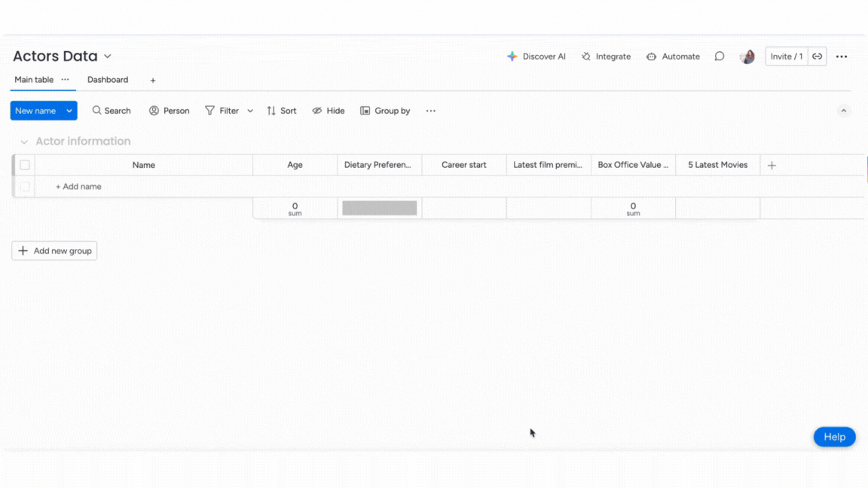Open board discussion speech bubble

pos(719,56)
